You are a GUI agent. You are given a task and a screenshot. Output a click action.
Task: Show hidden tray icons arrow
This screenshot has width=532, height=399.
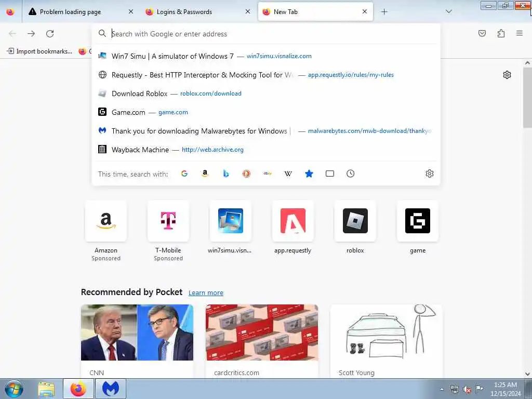click(442, 389)
